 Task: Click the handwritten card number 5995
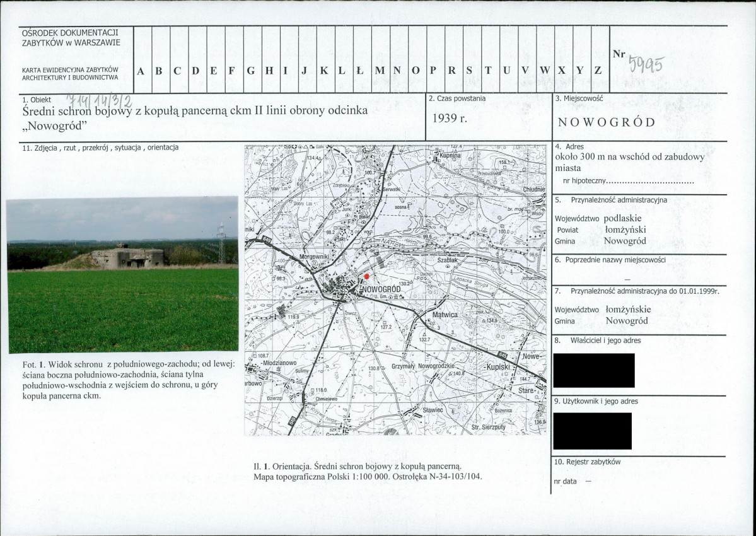[x=646, y=64]
